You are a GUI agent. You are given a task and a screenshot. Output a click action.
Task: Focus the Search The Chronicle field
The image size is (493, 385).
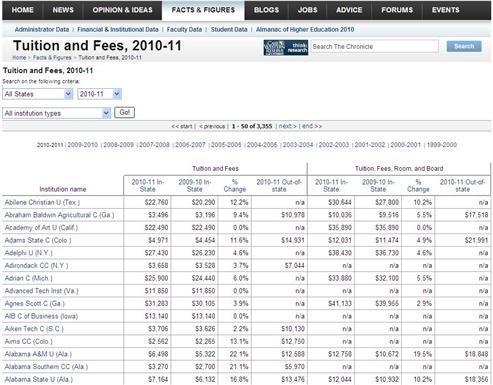click(374, 47)
